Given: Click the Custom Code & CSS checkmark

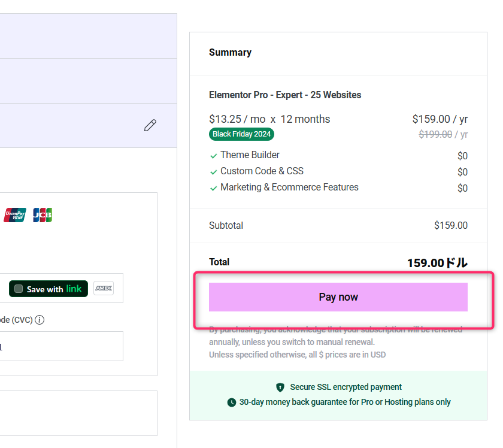Looking at the screenshot, I should click(x=213, y=172).
